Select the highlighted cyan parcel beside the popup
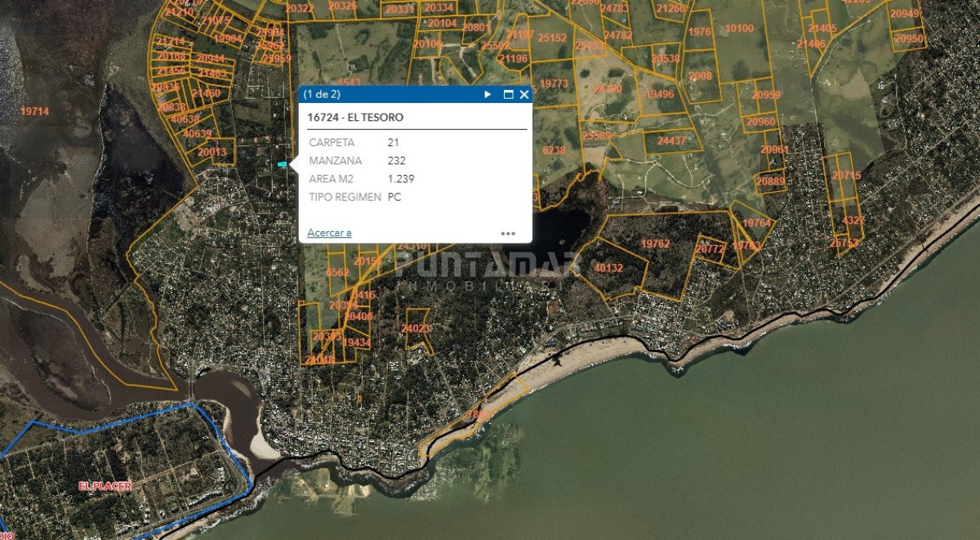 coord(283,165)
